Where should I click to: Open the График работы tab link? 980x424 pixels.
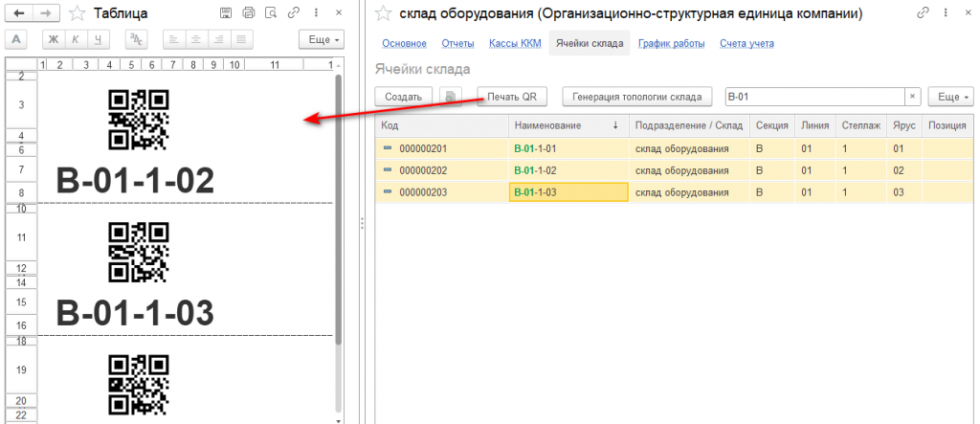[671, 43]
